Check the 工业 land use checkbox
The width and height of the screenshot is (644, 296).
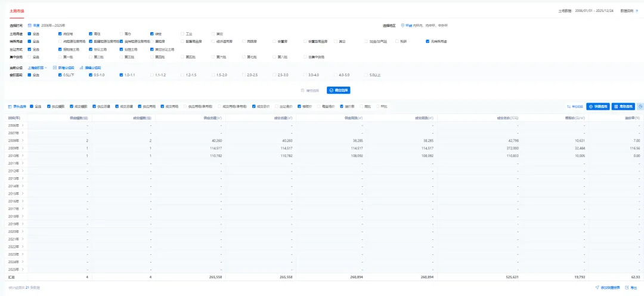[182, 33]
